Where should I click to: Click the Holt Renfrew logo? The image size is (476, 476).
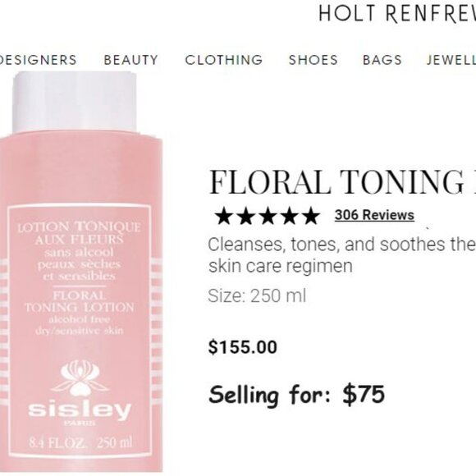pos(397,14)
